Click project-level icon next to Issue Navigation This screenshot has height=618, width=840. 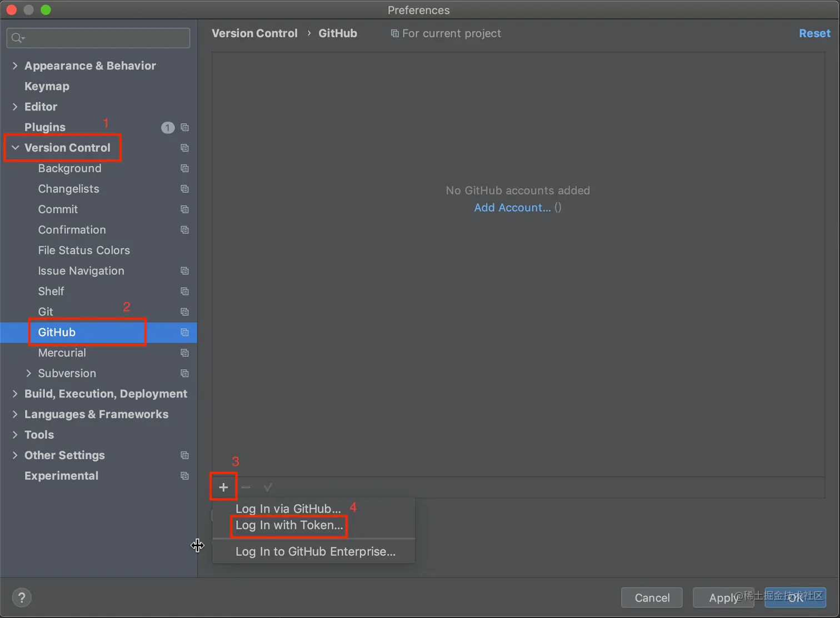click(x=185, y=271)
